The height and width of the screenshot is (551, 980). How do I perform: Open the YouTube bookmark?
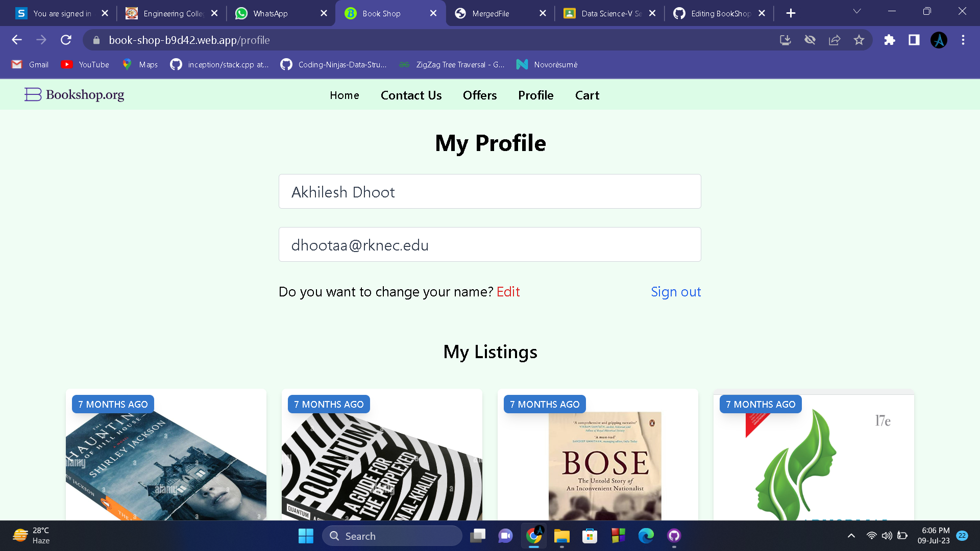tap(84, 65)
